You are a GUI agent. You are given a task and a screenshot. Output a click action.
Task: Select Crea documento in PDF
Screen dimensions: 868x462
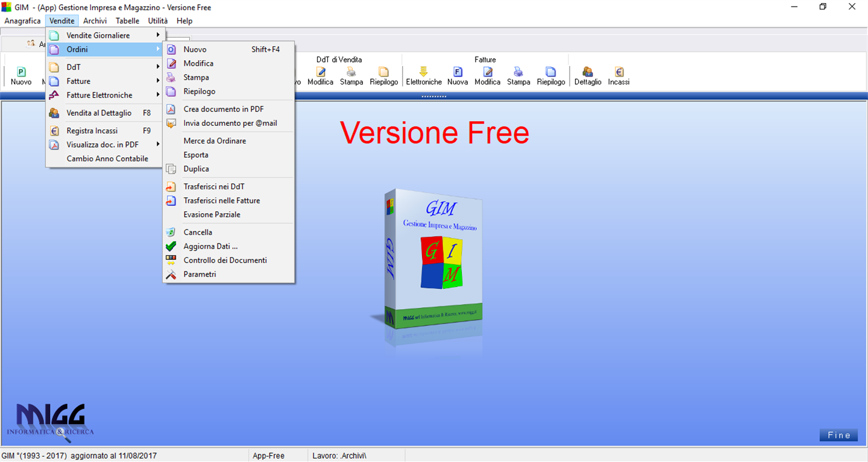(x=228, y=109)
